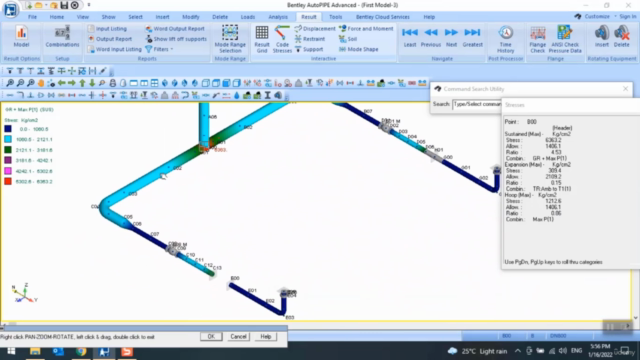Click the first zoom magnifier toolbar icon
The height and width of the screenshot is (360, 640).
(10, 83)
